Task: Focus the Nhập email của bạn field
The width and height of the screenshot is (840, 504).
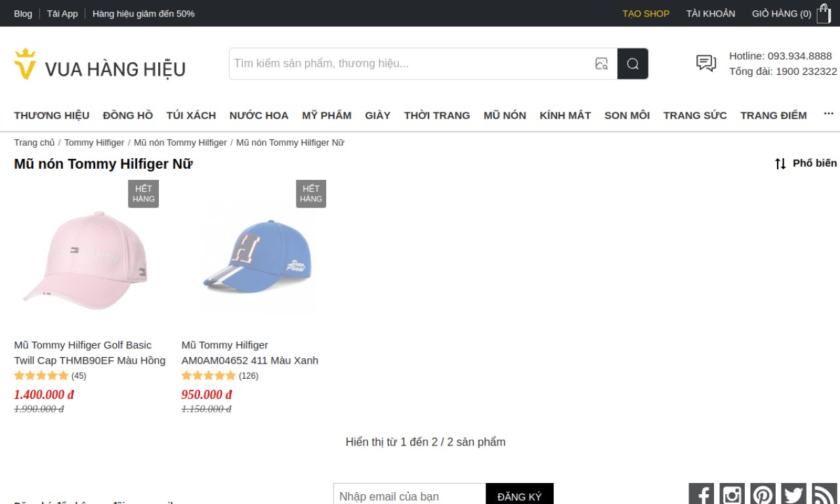Action: 409,496
